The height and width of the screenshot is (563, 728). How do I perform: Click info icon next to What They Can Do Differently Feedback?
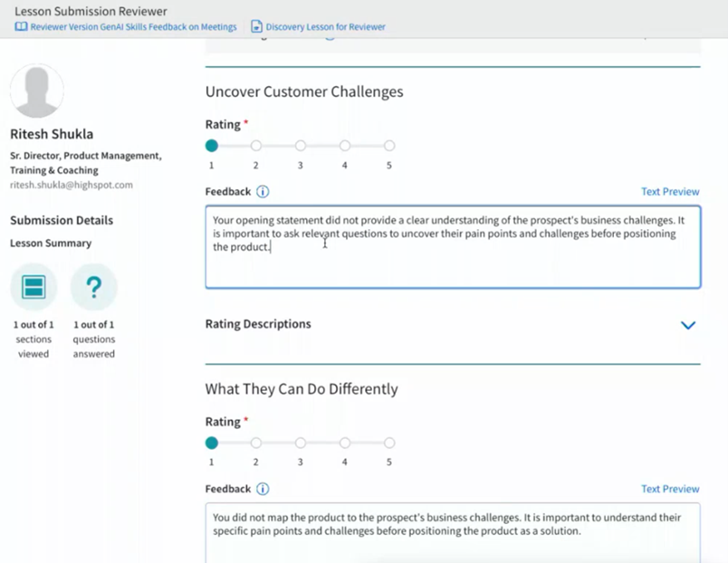(263, 489)
